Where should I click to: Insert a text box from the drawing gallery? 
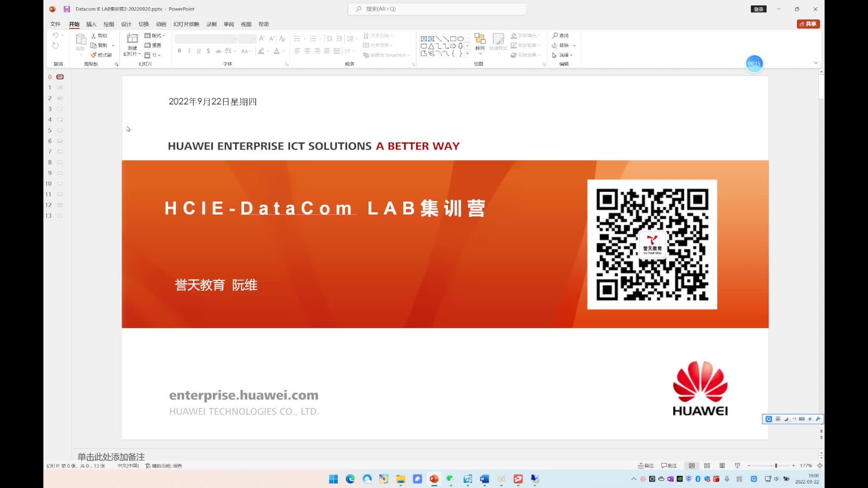[x=424, y=39]
